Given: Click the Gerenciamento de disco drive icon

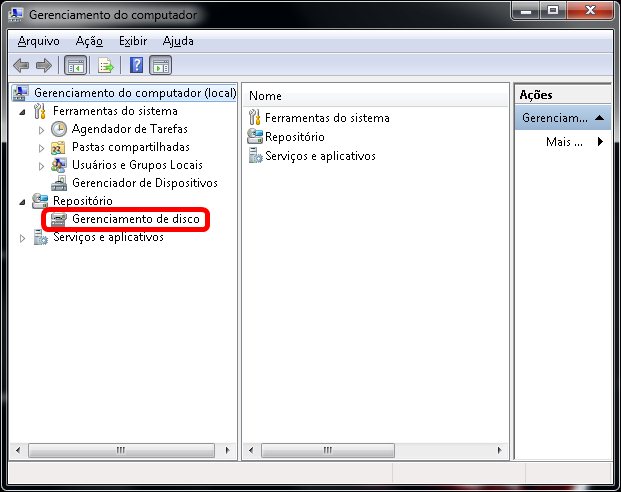Looking at the screenshot, I should point(59,219).
